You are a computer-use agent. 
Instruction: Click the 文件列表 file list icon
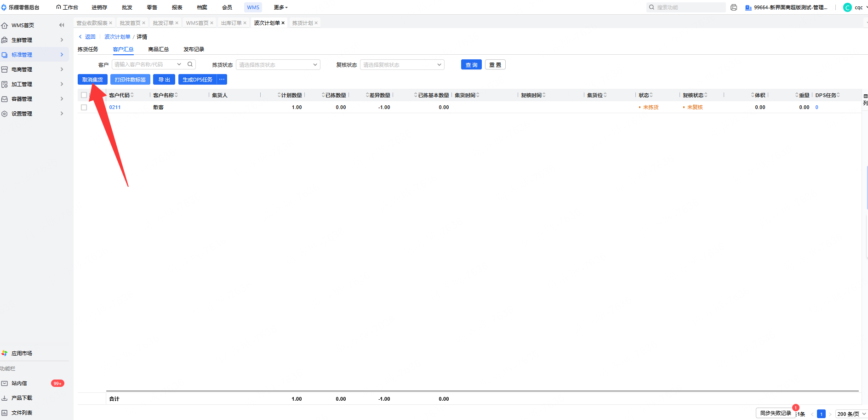5,413
